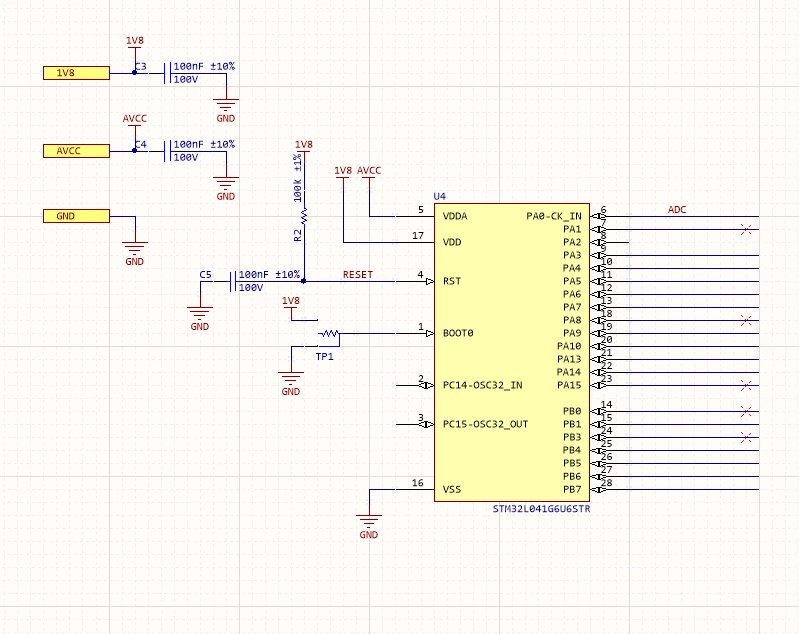Click the 100nF ±10% value of C4

[x=204, y=144]
